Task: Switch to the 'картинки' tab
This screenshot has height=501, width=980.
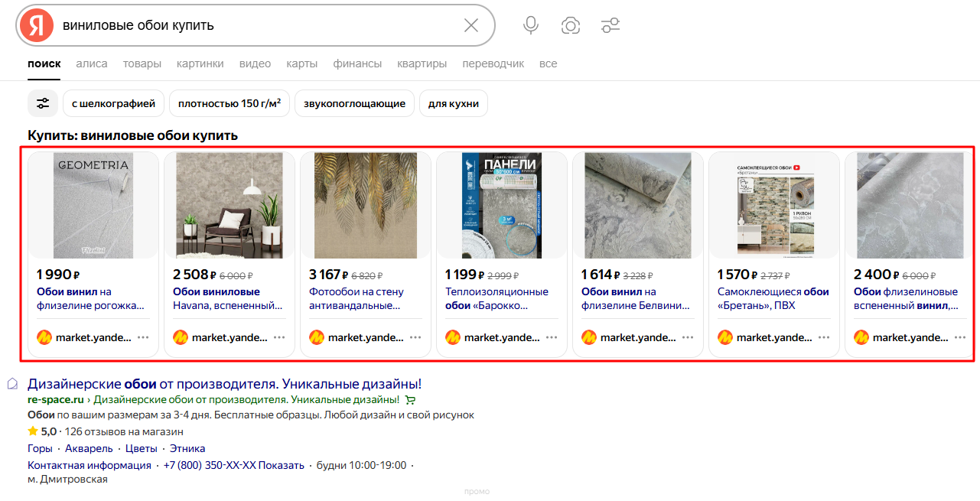Action: point(200,63)
